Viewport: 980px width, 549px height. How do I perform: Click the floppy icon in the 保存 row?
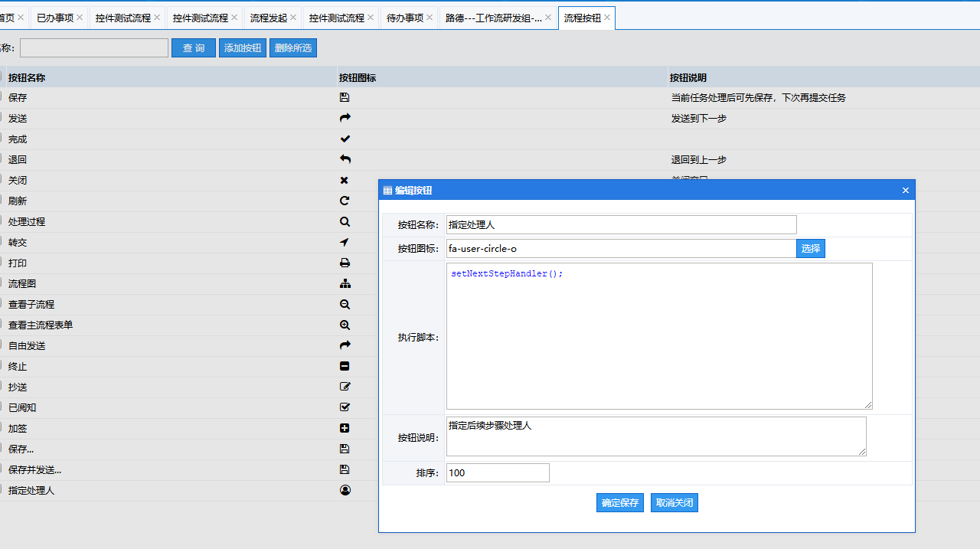pos(345,97)
